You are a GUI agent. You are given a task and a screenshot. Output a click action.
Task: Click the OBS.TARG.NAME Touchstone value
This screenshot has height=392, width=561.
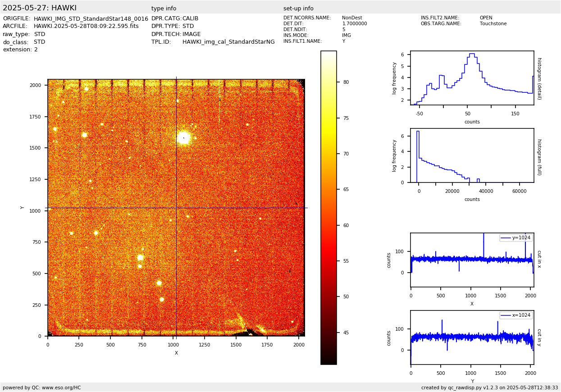(493, 24)
